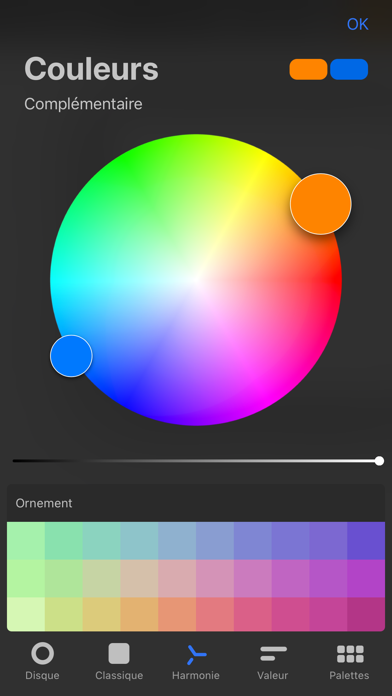
Task: Click the small blue complementary reticle
Action: [x=71, y=356]
